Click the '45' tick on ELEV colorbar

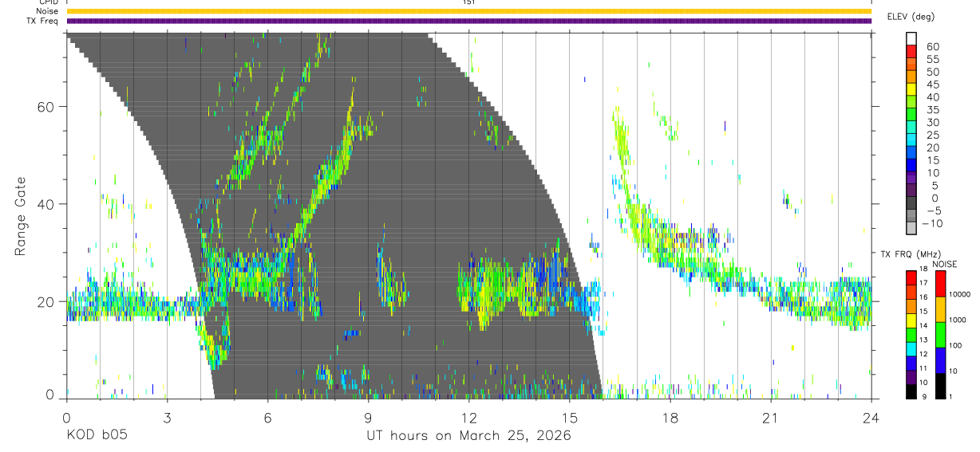[x=932, y=85]
